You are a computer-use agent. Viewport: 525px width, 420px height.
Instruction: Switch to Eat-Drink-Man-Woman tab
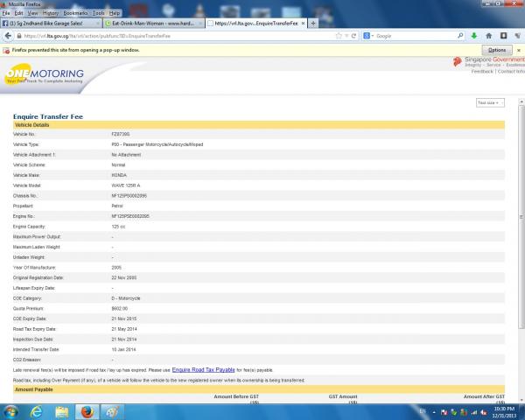[x=154, y=23]
